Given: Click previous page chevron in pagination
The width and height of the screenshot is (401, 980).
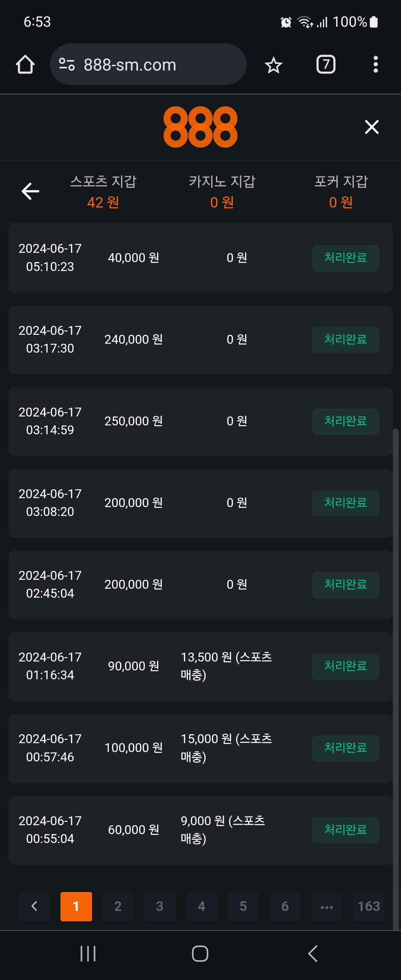Looking at the screenshot, I should point(34,906).
